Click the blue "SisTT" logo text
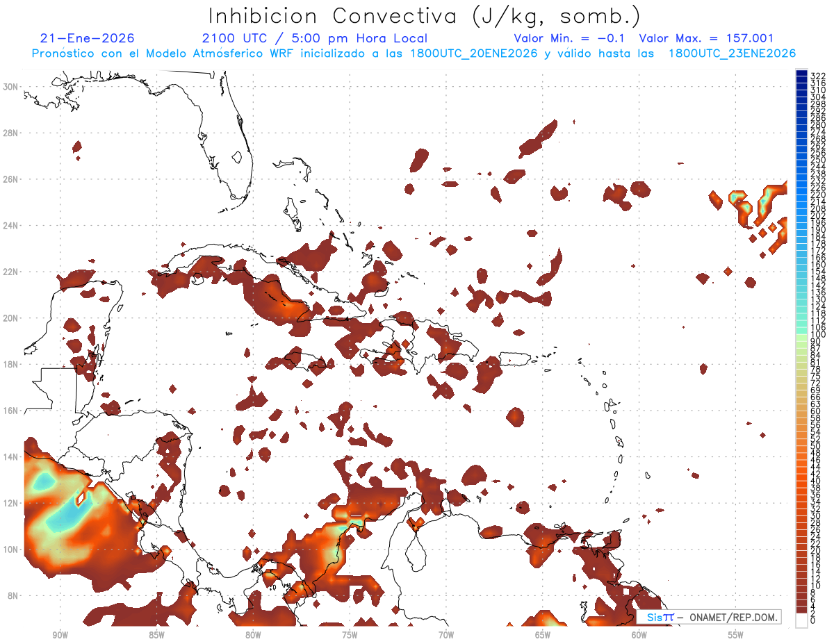This screenshot has width=834, height=644. pyautogui.click(x=660, y=617)
